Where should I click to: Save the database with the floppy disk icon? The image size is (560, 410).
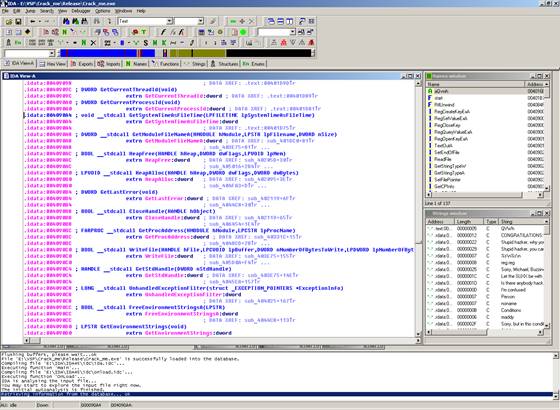point(18,22)
